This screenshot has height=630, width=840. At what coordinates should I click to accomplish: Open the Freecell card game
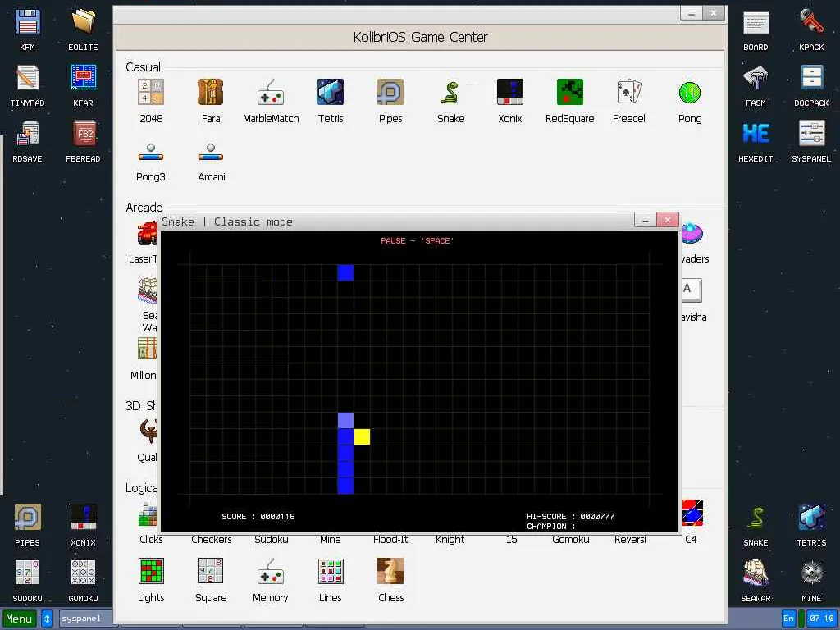(629, 92)
